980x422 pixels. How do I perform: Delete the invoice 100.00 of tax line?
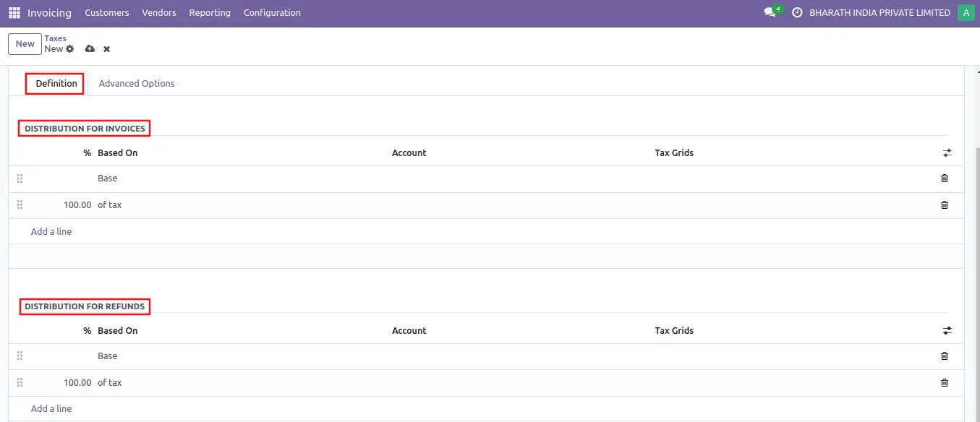tap(944, 205)
